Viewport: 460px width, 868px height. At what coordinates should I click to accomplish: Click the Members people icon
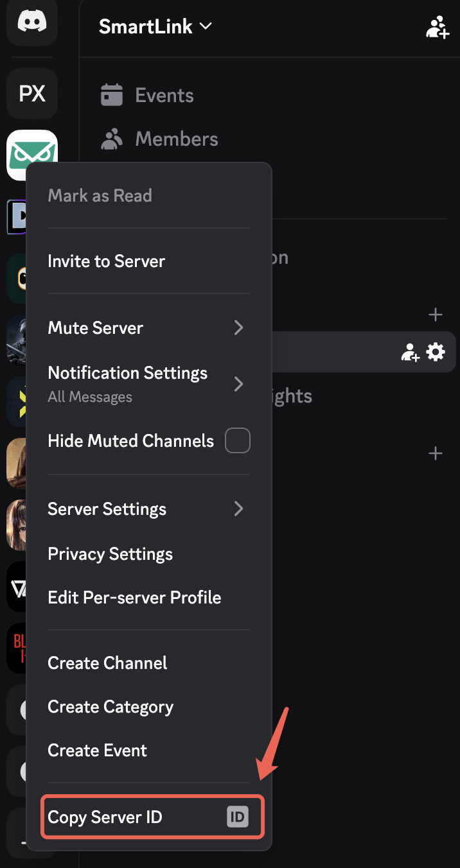pyautogui.click(x=112, y=139)
